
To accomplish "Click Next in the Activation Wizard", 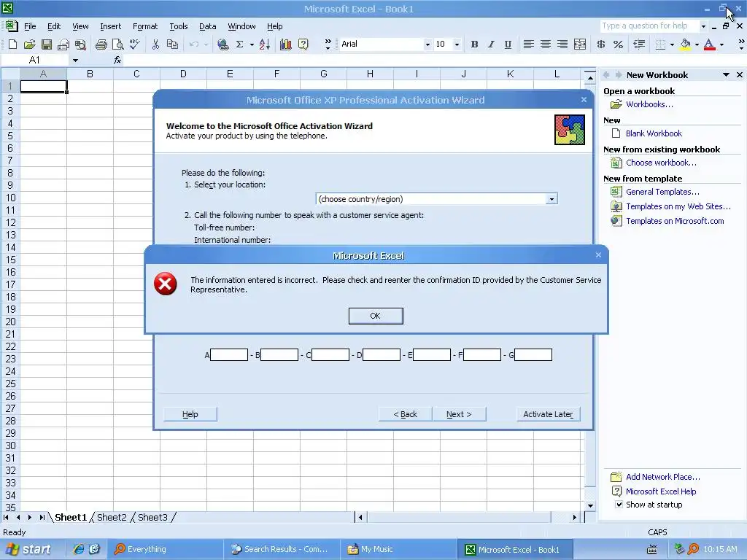I will click(459, 414).
